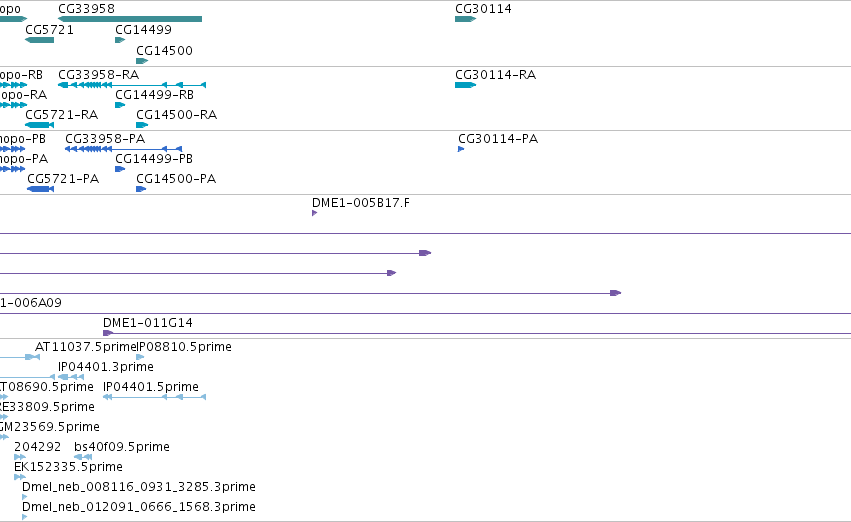Select the DME1-005B17.F marker arrow
851x522 pixels.
pyautogui.click(x=314, y=213)
